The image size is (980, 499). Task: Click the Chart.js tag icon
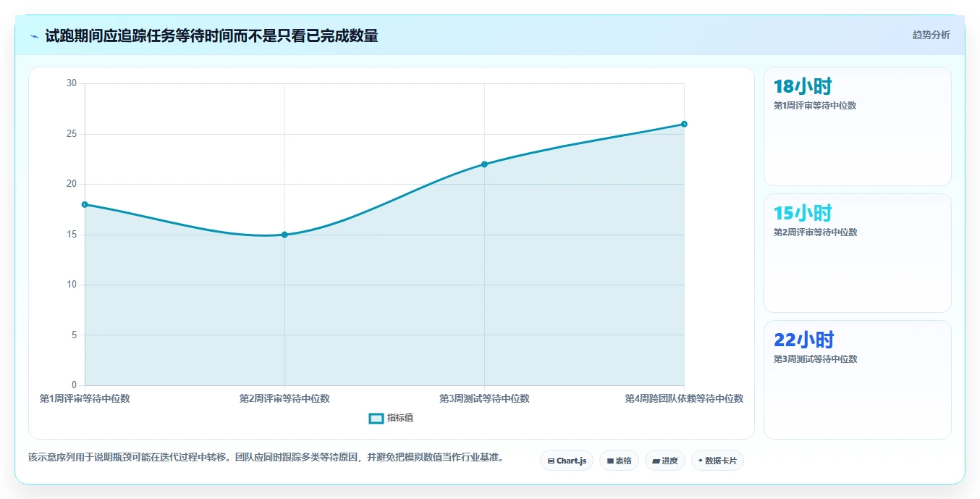tap(551, 461)
